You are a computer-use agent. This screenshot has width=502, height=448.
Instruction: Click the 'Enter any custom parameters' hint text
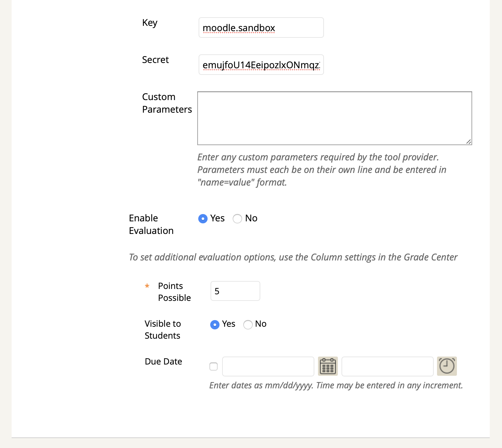click(x=322, y=170)
